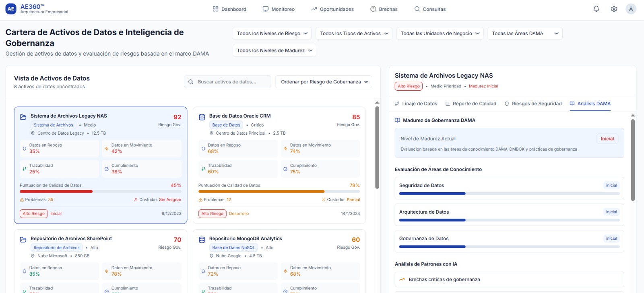Click the database icon of Base de Datos Oracle CRM
Image resolution: width=644 pixels, height=293 pixels.
[202, 117]
